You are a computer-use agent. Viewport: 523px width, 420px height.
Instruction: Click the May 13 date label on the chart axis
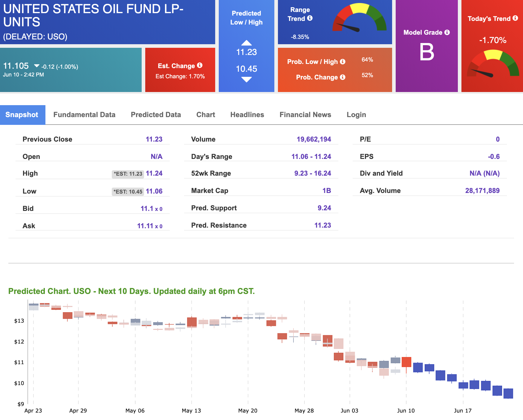[x=191, y=410]
